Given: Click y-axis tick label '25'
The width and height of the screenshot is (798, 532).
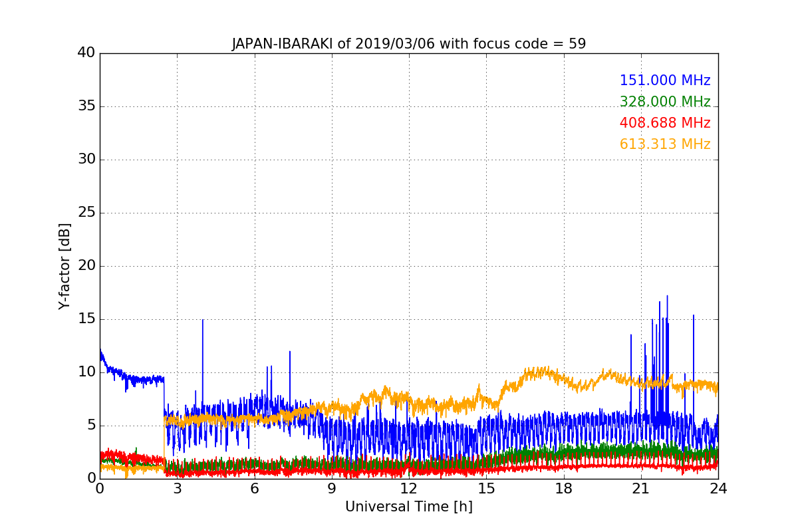Looking at the screenshot, I should pyautogui.click(x=86, y=213).
